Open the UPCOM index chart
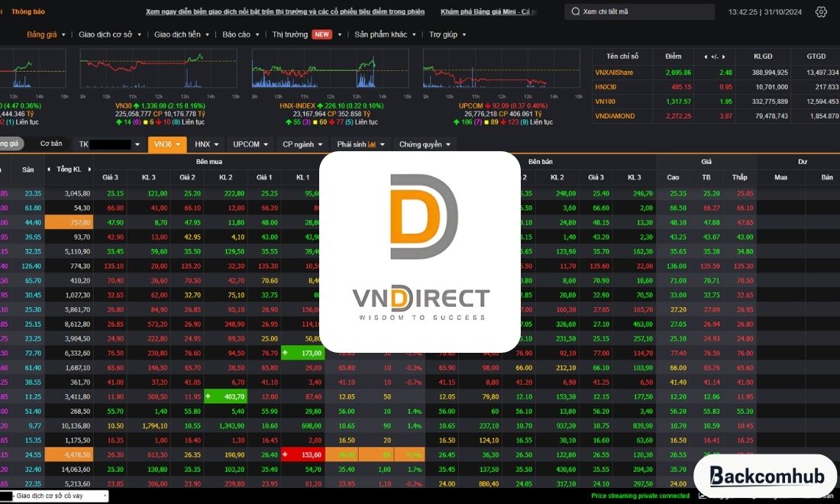The width and height of the screenshot is (840, 504). [502, 69]
